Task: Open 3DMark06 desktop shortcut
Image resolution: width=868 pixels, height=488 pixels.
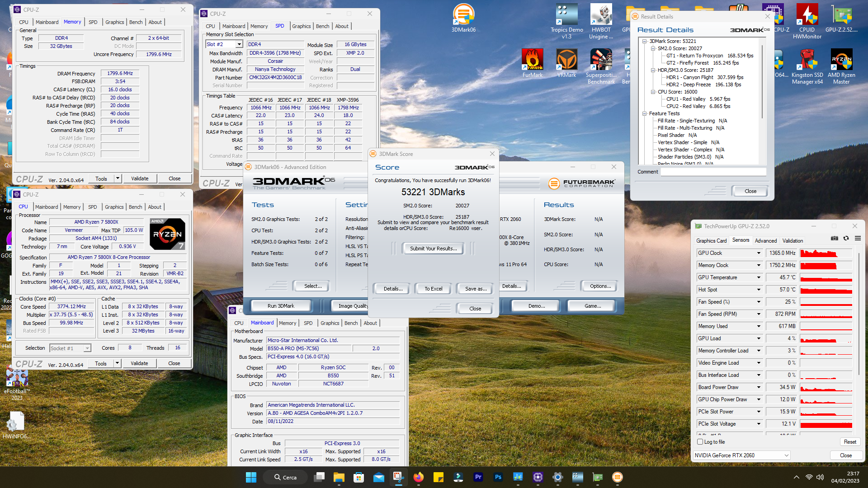Action: pyautogui.click(x=463, y=18)
